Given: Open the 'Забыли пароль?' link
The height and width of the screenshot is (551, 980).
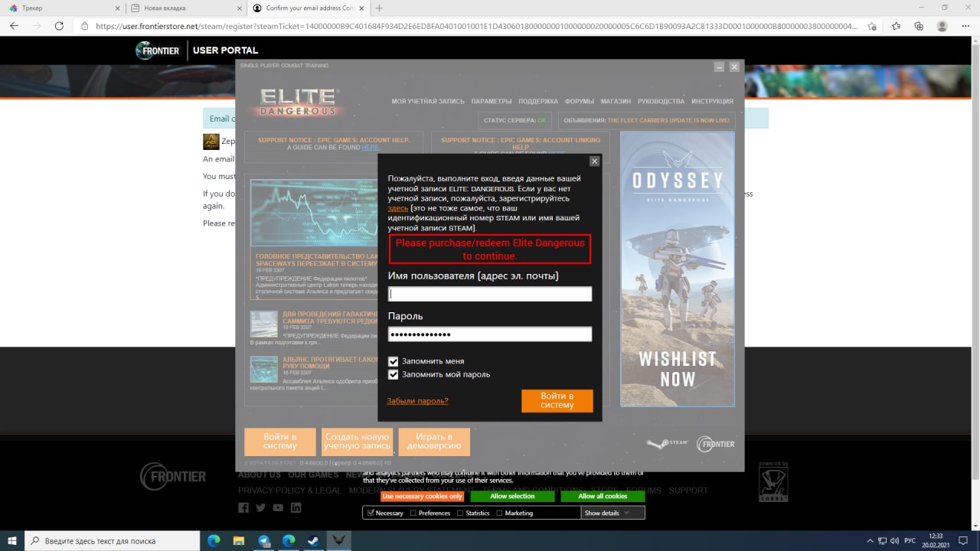Looking at the screenshot, I should (417, 401).
